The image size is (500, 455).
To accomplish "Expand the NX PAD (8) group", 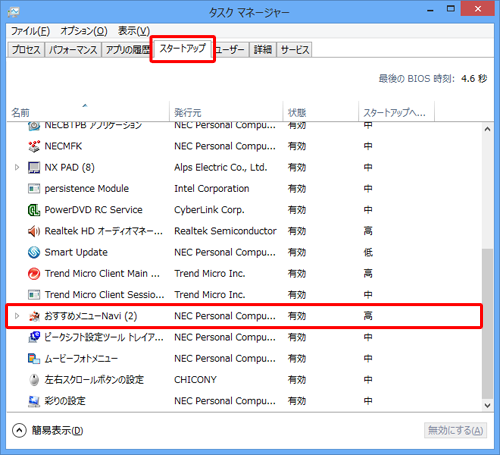I will pos(17,167).
